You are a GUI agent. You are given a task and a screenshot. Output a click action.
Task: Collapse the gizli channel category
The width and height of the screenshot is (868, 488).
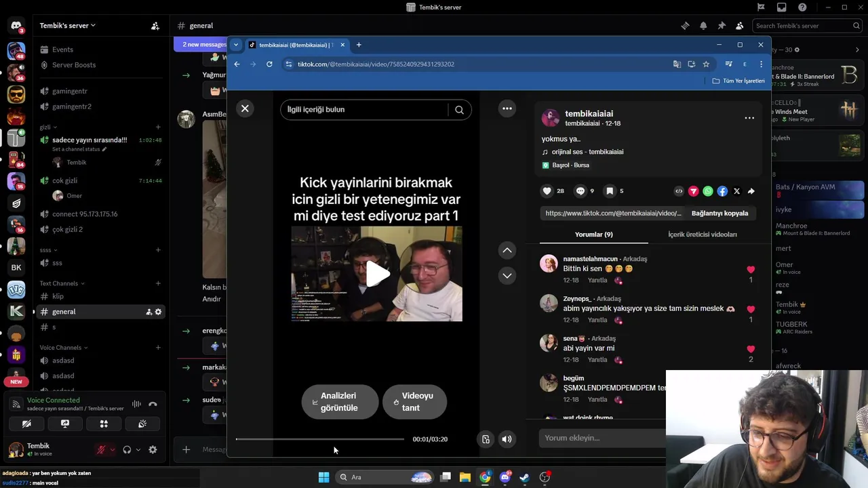coord(47,127)
